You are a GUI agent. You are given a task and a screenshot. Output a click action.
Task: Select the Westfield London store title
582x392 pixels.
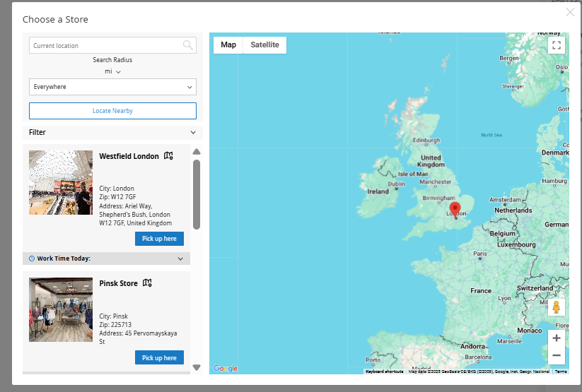pos(129,156)
